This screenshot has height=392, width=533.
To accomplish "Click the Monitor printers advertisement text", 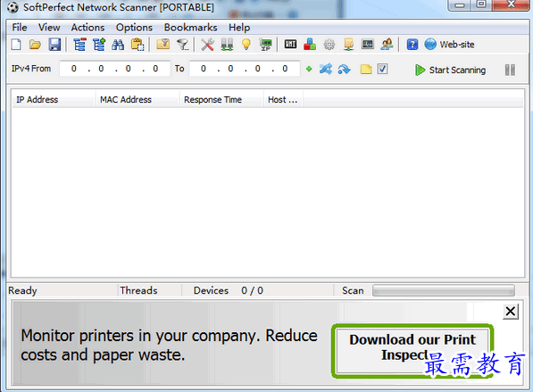I will (169, 345).
